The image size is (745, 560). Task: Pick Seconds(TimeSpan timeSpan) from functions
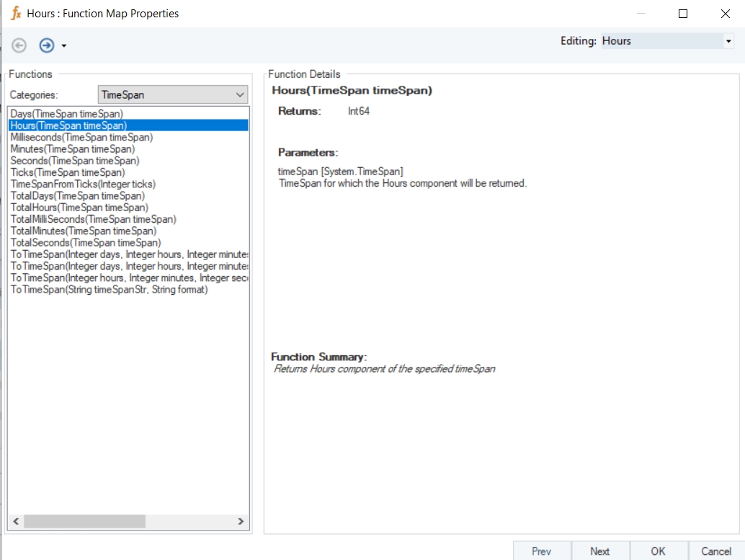click(x=75, y=161)
